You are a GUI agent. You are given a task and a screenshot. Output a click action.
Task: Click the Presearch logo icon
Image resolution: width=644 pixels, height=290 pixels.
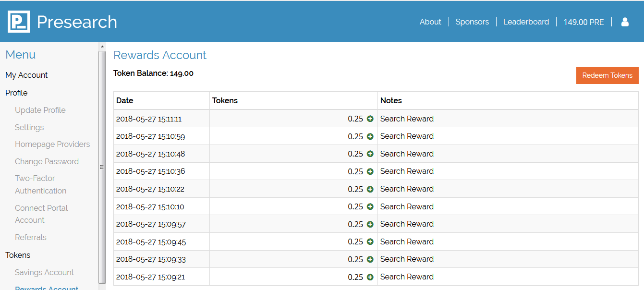coord(19,22)
